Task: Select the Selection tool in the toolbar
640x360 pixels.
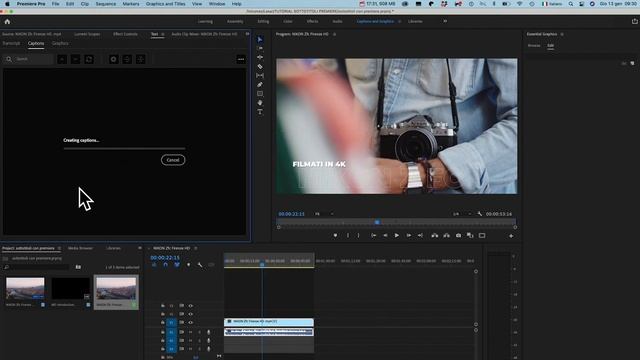Action: point(260,40)
